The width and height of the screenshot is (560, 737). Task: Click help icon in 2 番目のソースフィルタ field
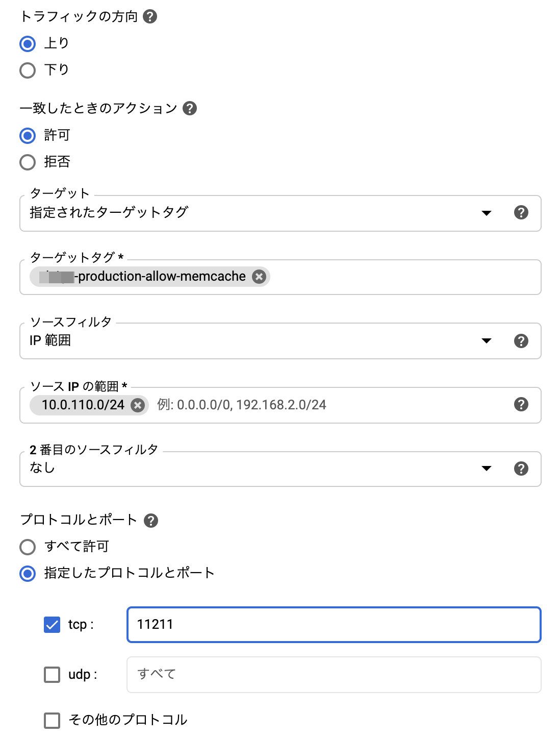pyautogui.click(x=521, y=469)
